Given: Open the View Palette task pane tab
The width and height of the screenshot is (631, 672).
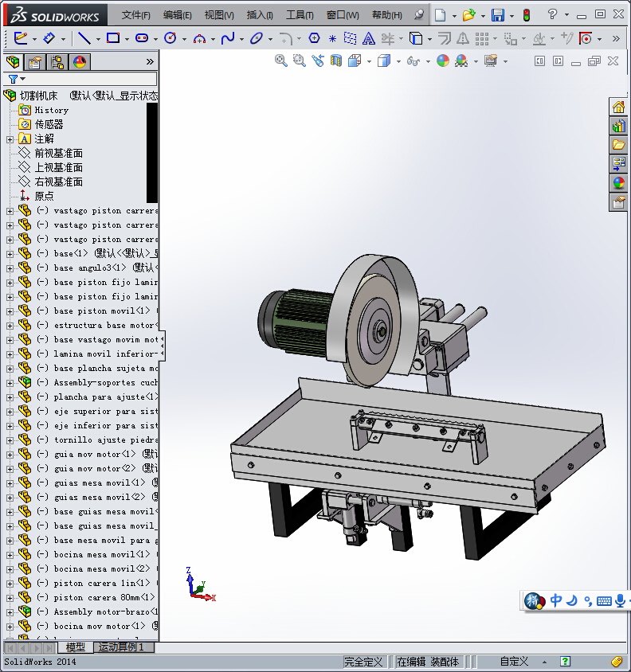Looking at the screenshot, I should (618, 164).
